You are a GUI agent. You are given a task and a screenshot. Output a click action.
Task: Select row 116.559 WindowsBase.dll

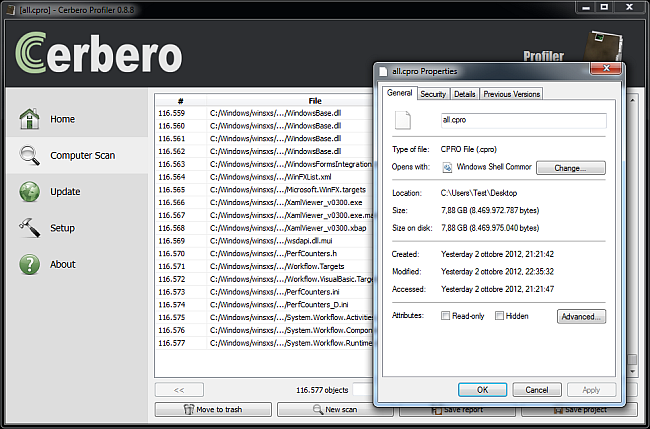point(264,113)
